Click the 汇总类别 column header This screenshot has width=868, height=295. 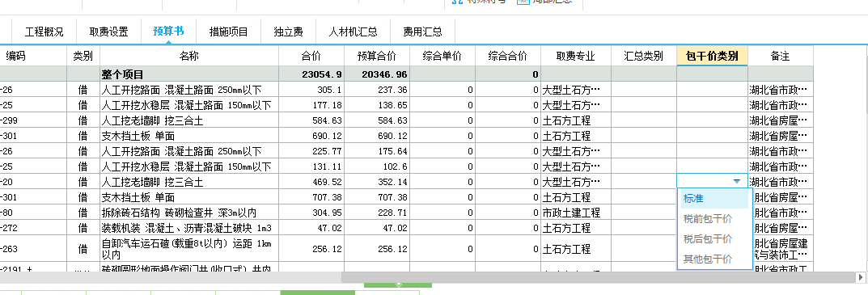[x=644, y=56]
